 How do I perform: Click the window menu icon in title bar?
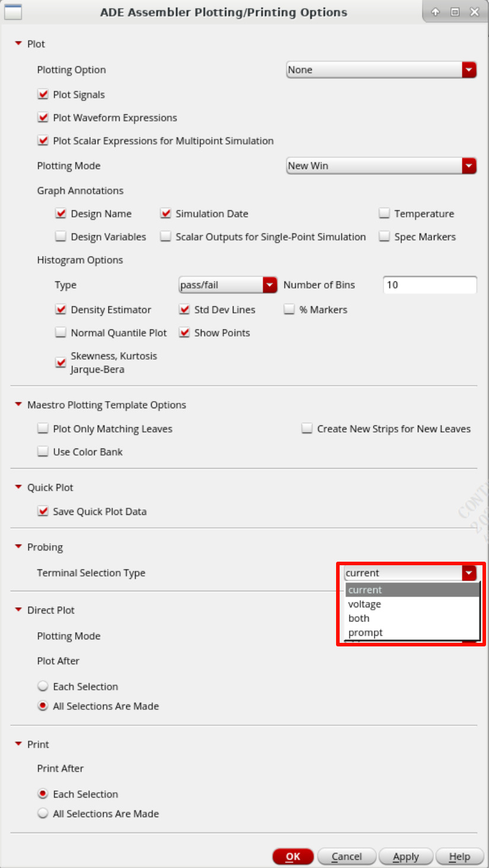coord(12,12)
